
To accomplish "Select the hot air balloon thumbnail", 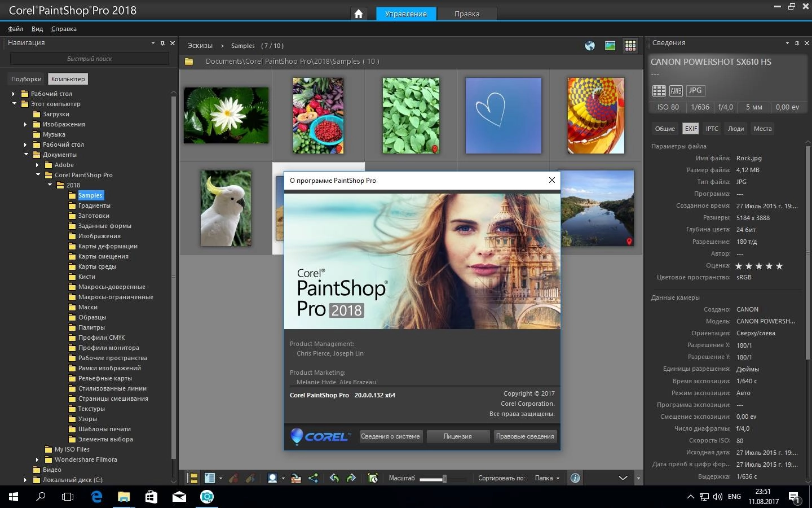I will pyautogui.click(x=596, y=116).
